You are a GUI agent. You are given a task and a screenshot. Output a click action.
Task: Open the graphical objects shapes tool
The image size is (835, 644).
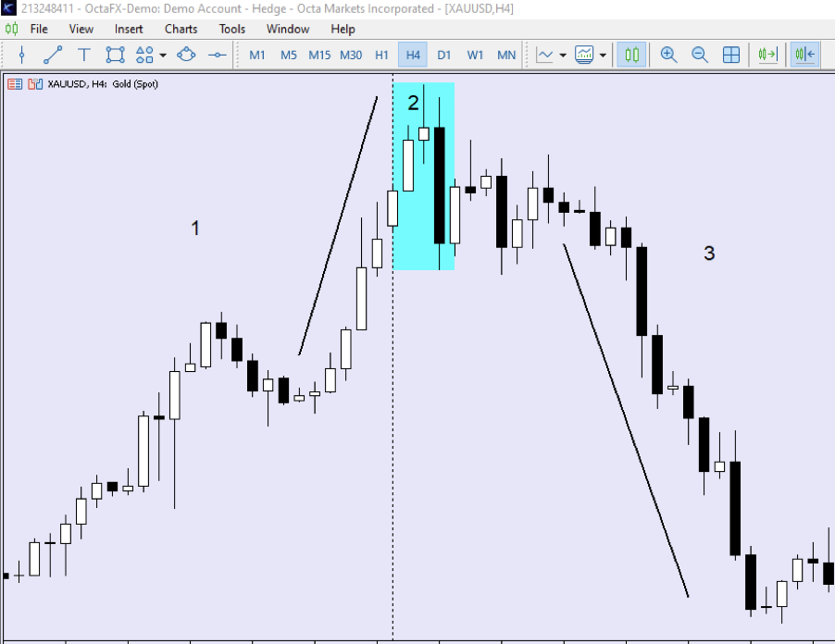pos(144,55)
